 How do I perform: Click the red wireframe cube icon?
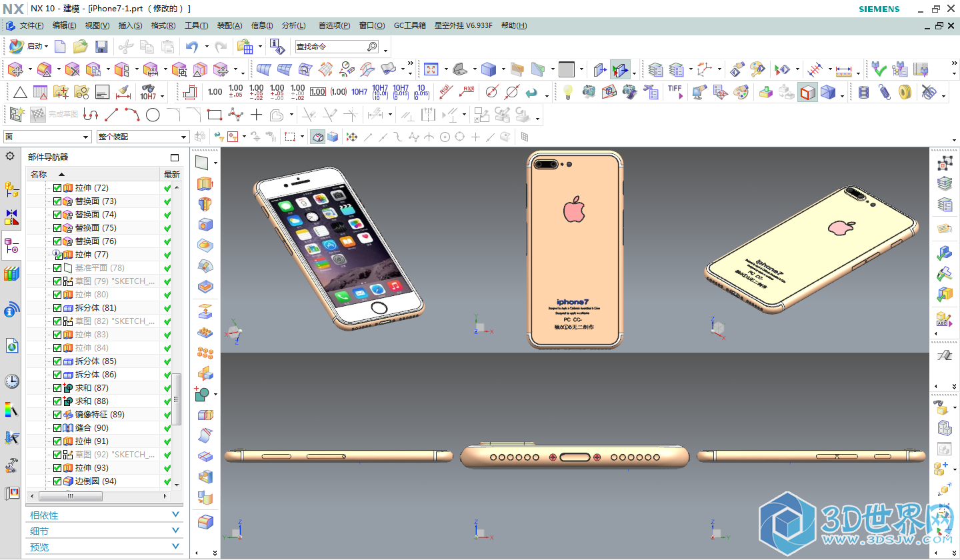pos(807,92)
